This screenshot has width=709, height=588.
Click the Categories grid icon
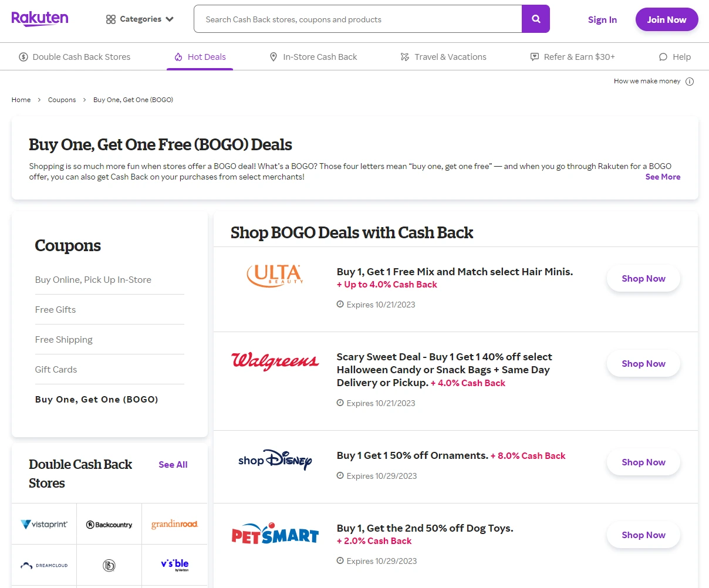(111, 19)
